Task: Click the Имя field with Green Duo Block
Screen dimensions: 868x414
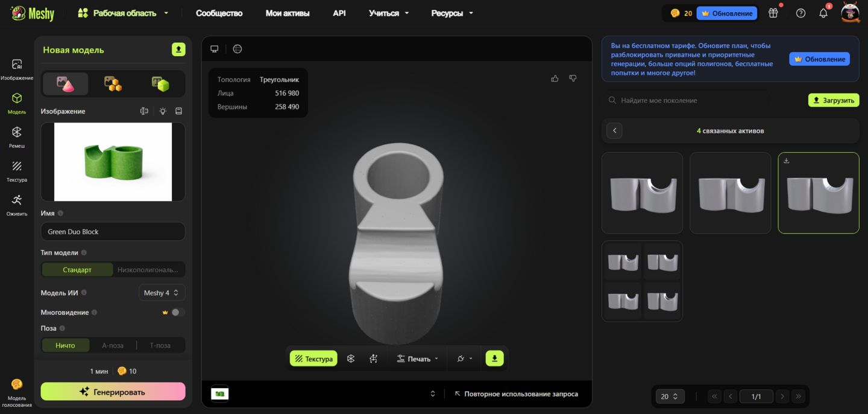Action: 113,232
